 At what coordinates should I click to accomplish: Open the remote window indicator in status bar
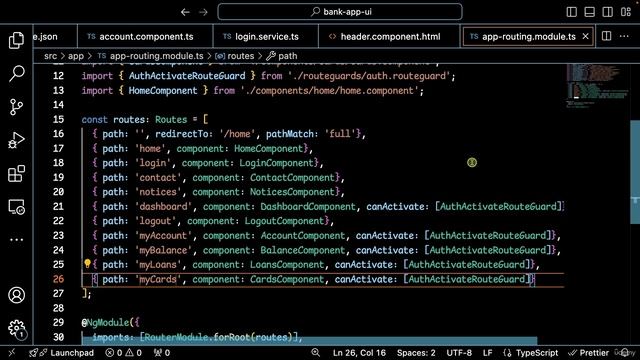click(x=12, y=353)
